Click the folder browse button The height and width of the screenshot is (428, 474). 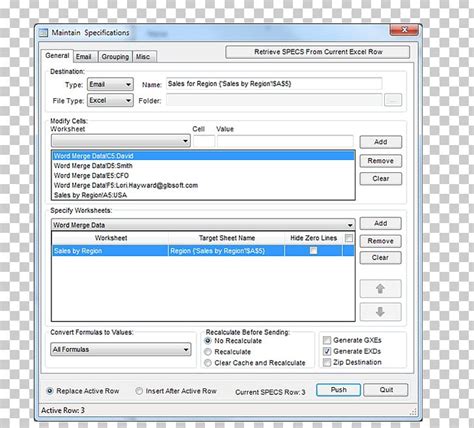tap(393, 100)
